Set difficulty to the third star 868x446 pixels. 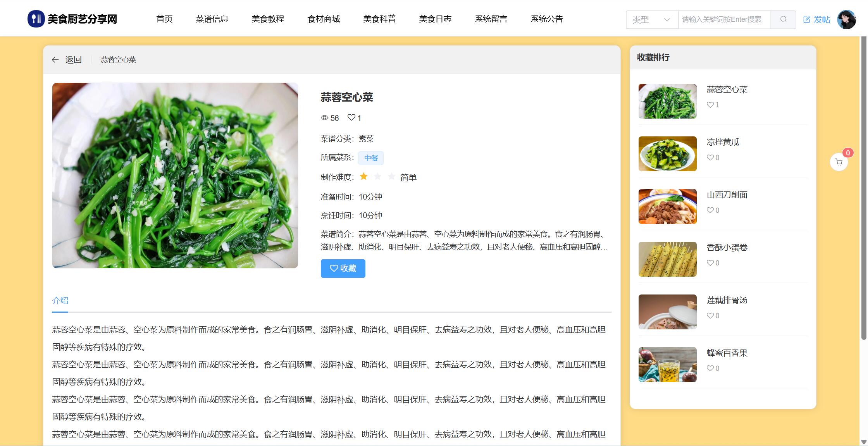(391, 177)
